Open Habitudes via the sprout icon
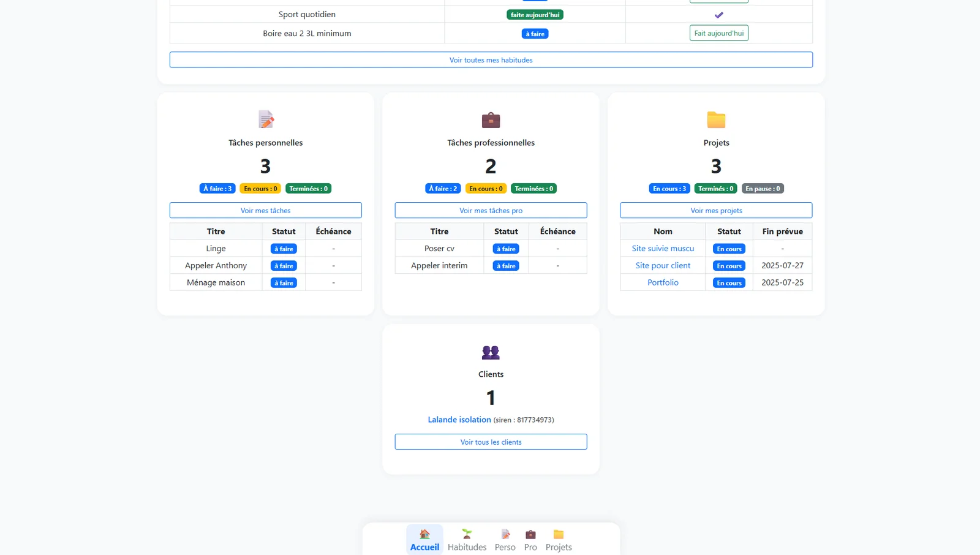Screen dimensions: 980x555 click(x=467, y=534)
